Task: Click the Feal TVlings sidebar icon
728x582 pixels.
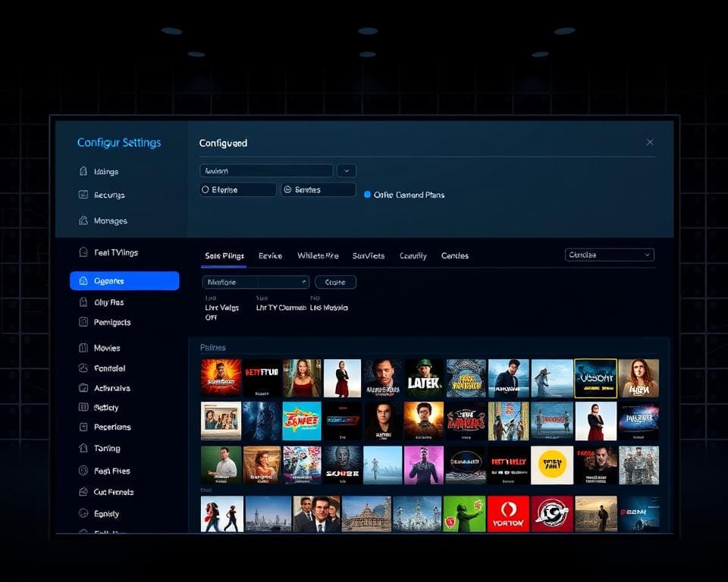Action: coord(83,252)
